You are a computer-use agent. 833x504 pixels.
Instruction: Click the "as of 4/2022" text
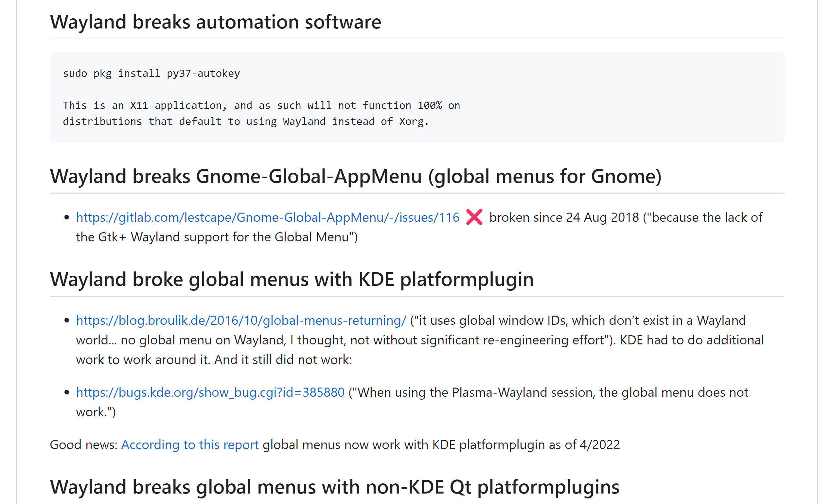[x=584, y=445]
